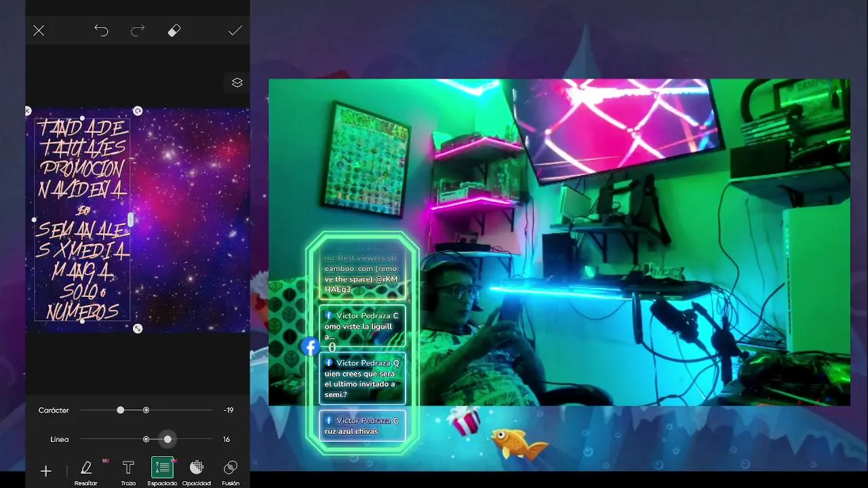Select the eraser tool in top bar
The width and height of the screenshot is (868, 488).
click(x=174, y=30)
